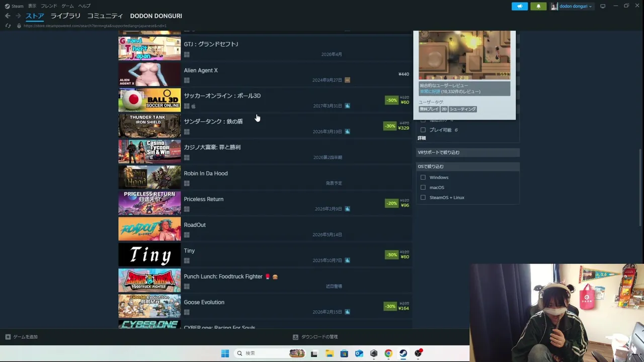Open Google Chrome from the taskbar
The height and width of the screenshot is (362, 644).
[x=388, y=353]
